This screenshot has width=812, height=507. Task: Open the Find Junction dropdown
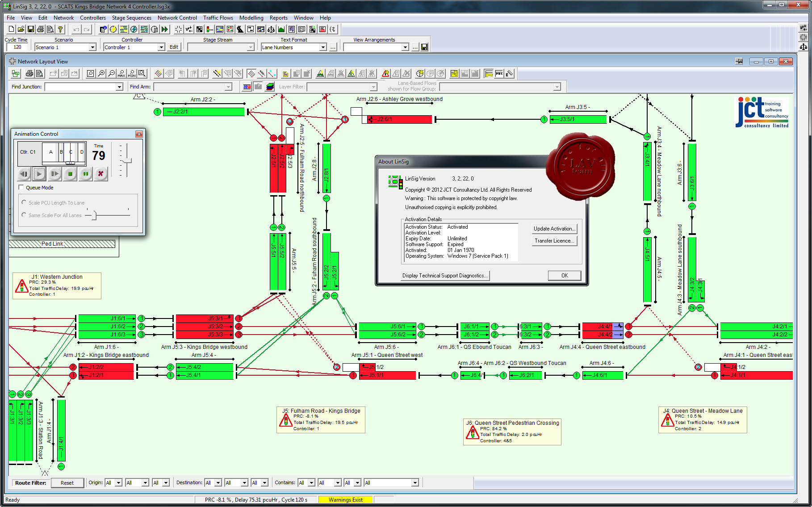pos(119,87)
